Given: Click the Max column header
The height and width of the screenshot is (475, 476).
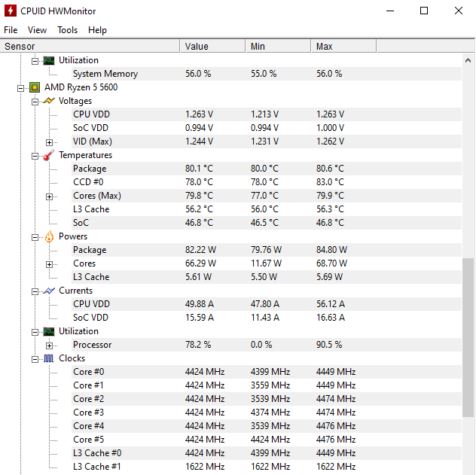Looking at the screenshot, I should (343, 47).
